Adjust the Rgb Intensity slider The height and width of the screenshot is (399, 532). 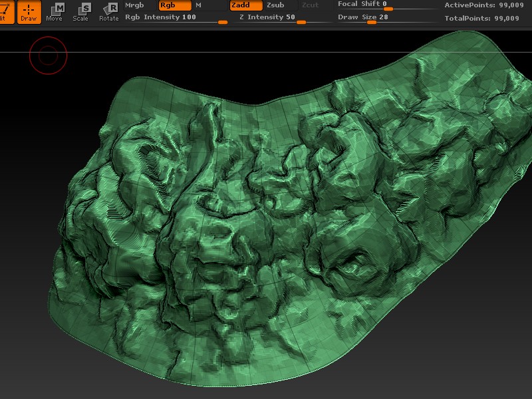coord(176,18)
